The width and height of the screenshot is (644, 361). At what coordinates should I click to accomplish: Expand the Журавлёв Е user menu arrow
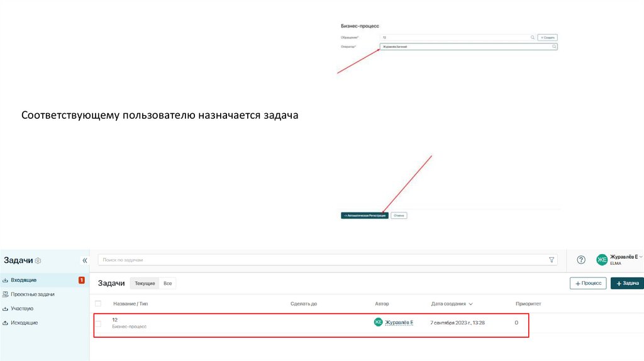[x=641, y=257]
